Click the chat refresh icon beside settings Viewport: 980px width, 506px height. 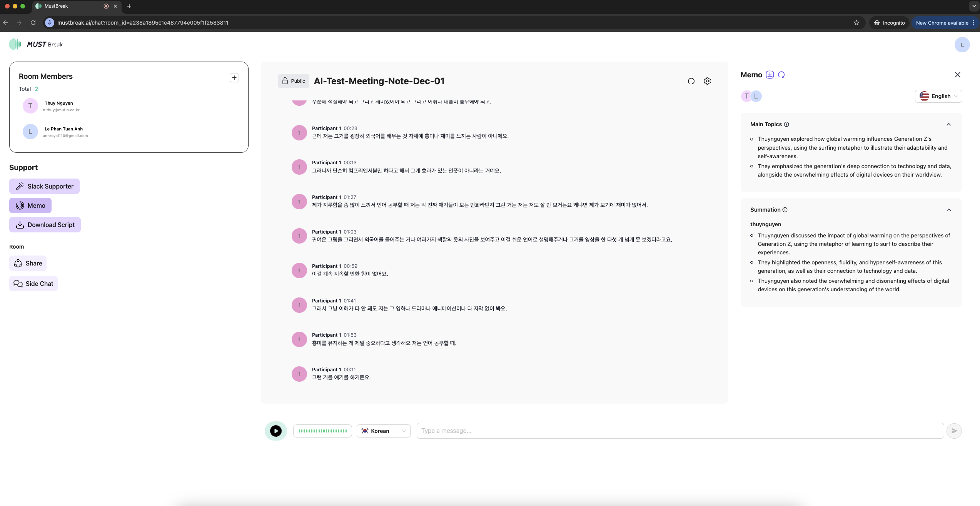click(x=691, y=81)
